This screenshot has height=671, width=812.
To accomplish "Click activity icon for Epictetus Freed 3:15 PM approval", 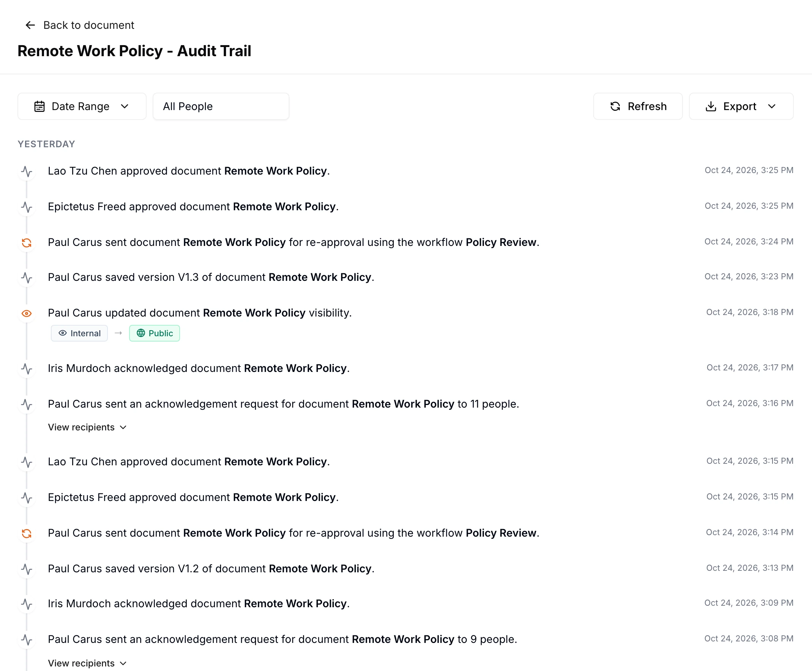I will [27, 498].
